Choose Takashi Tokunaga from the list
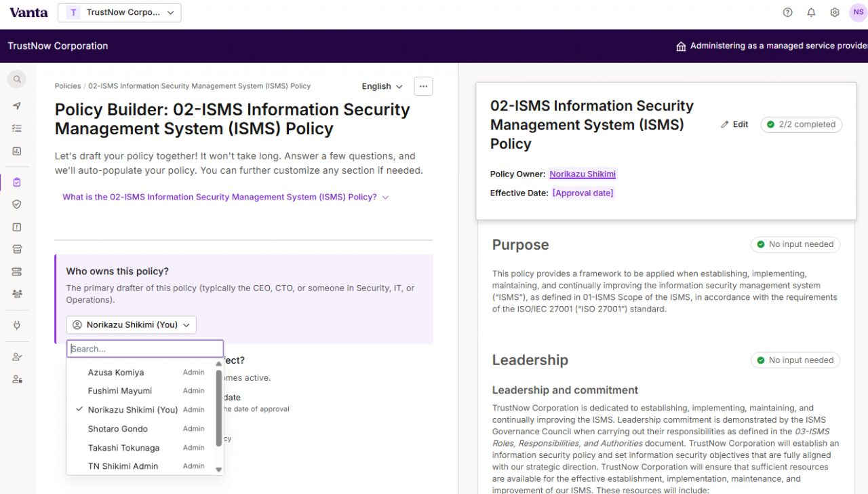The image size is (868, 494). (x=142, y=448)
